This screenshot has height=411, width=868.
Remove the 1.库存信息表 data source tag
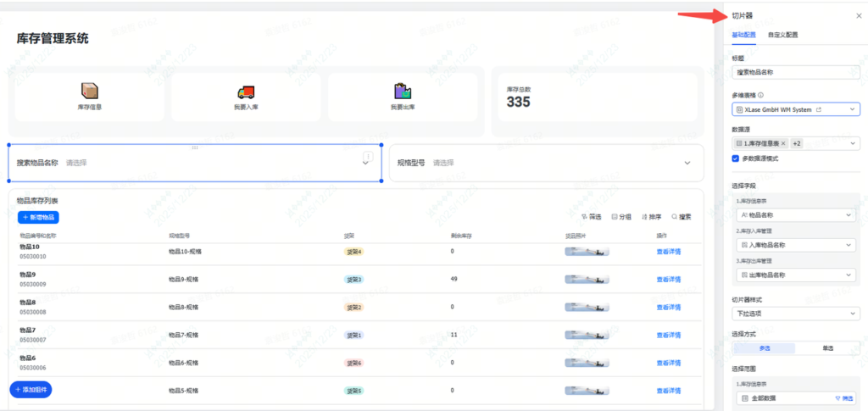(783, 144)
